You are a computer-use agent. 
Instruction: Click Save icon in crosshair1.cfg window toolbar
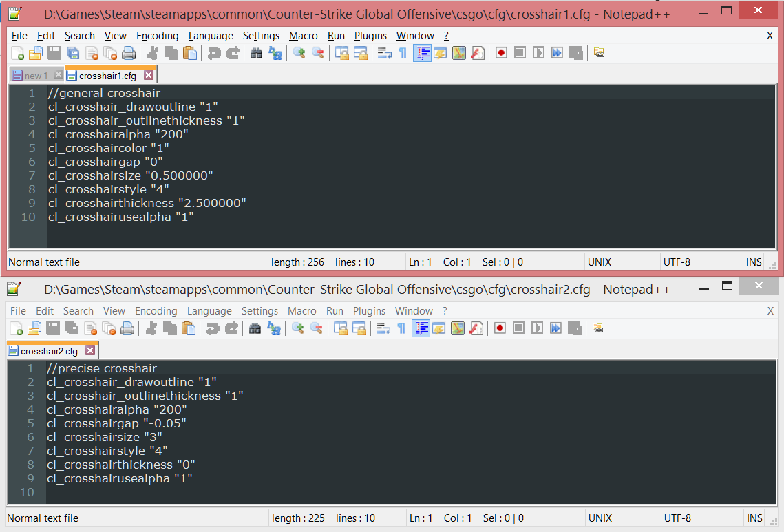[x=54, y=53]
